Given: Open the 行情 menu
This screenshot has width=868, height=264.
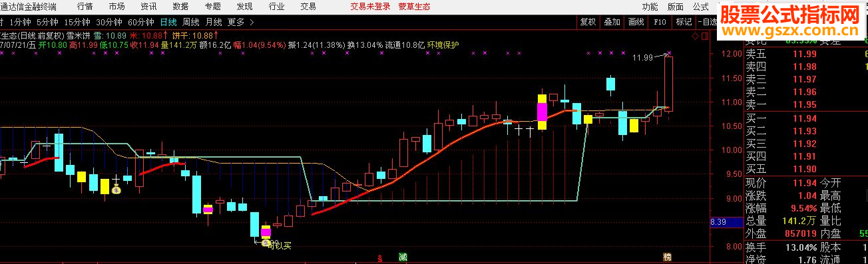Looking at the screenshot, I should click(85, 6).
